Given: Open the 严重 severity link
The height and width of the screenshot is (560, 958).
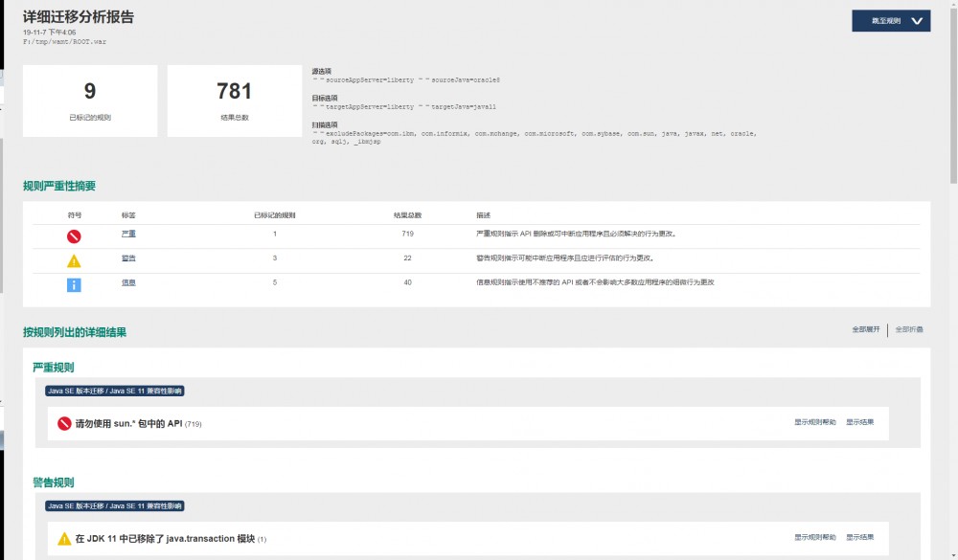Looking at the screenshot, I should [x=128, y=233].
